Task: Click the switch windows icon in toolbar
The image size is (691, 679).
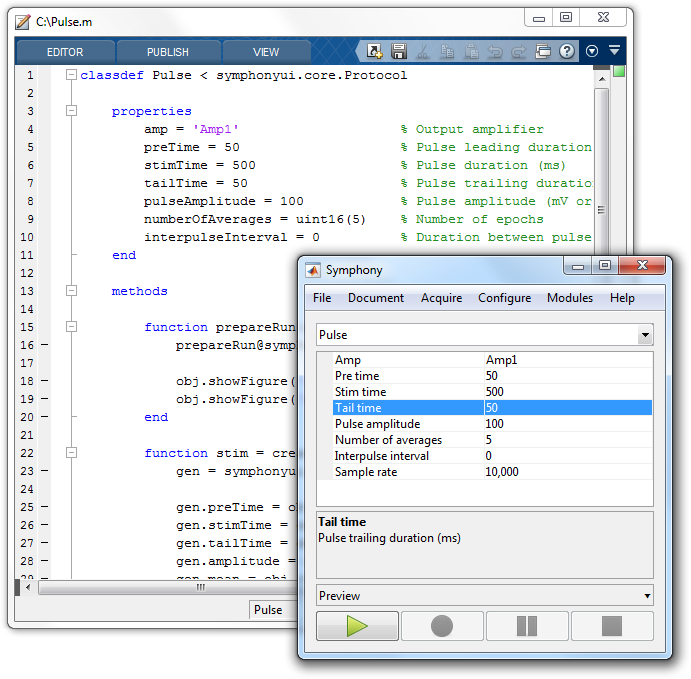Action: [x=543, y=51]
